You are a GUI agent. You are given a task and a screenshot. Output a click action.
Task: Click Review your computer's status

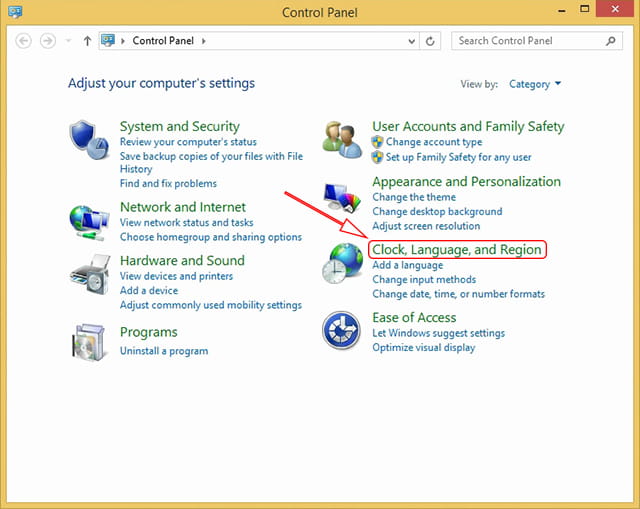[188, 142]
